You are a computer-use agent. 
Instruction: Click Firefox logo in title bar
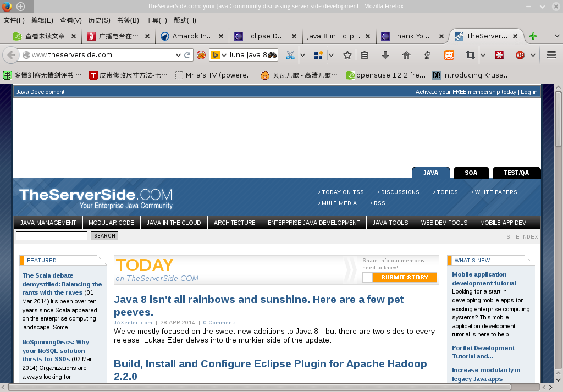[7, 6]
